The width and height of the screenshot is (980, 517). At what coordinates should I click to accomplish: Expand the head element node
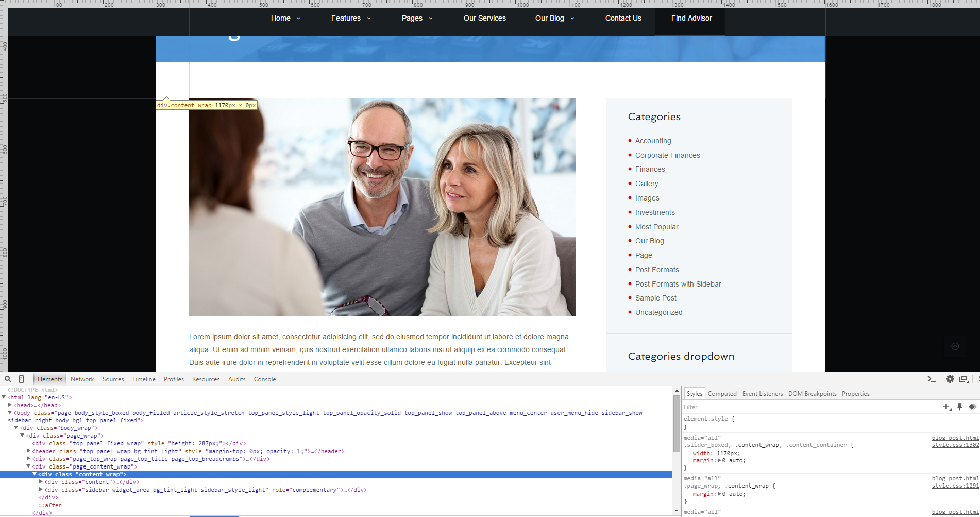tap(10, 405)
